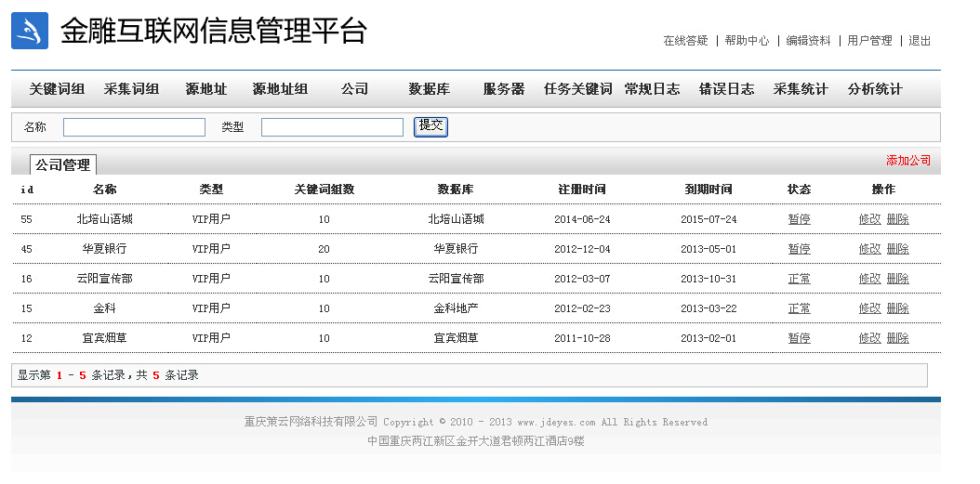980x484 pixels.
Task: Open the 采集统计 menu item
Action: click(801, 89)
